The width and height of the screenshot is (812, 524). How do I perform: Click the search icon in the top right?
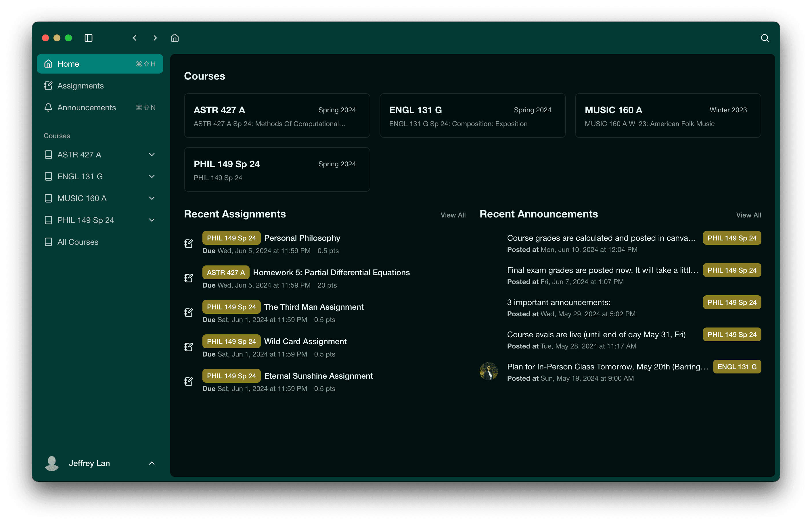(x=765, y=38)
